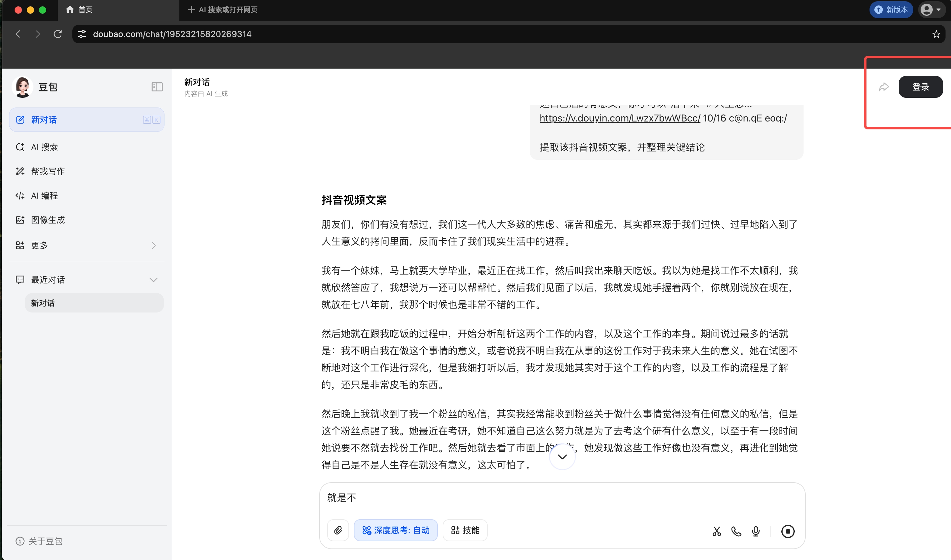The image size is (951, 560).
Task: Click the attachment paperclip icon
Action: (x=338, y=530)
